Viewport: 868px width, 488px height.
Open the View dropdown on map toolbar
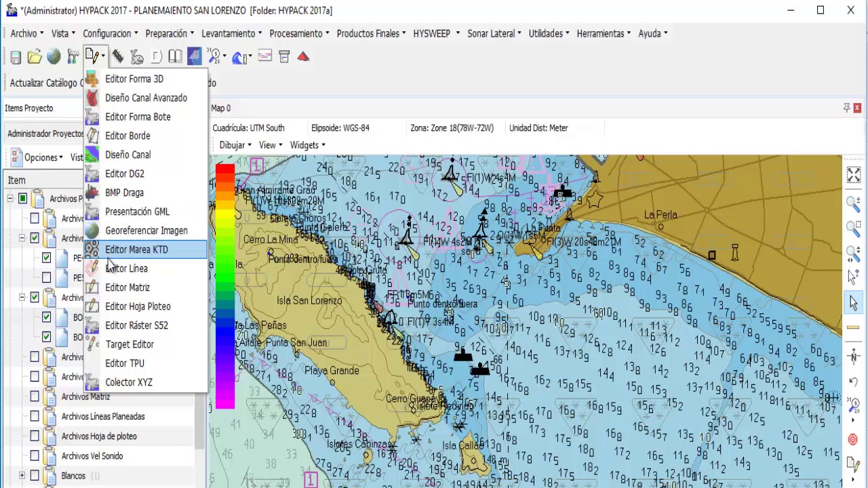tap(271, 145)
